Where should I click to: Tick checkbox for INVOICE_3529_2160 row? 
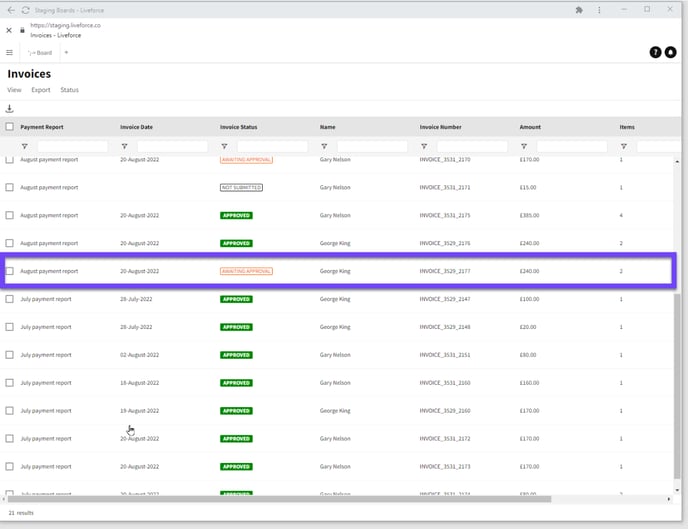(9, 411)
